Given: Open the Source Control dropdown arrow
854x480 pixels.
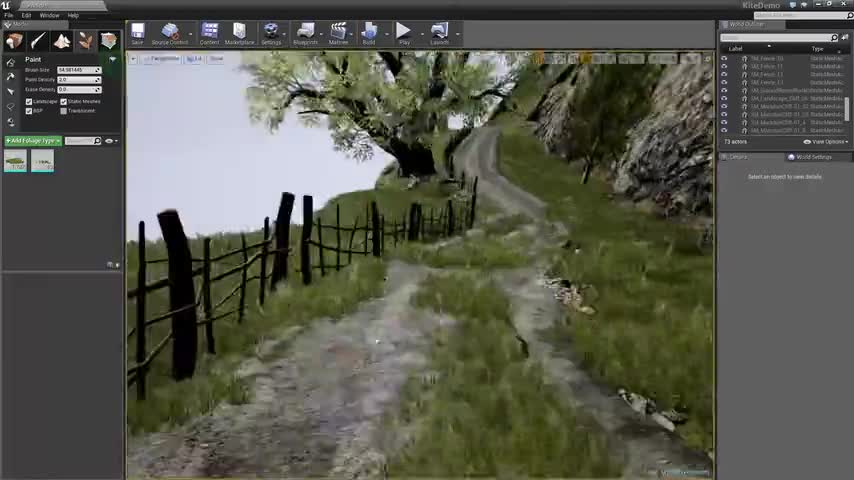Looking at the screenshot, I should tap(191, 34).
